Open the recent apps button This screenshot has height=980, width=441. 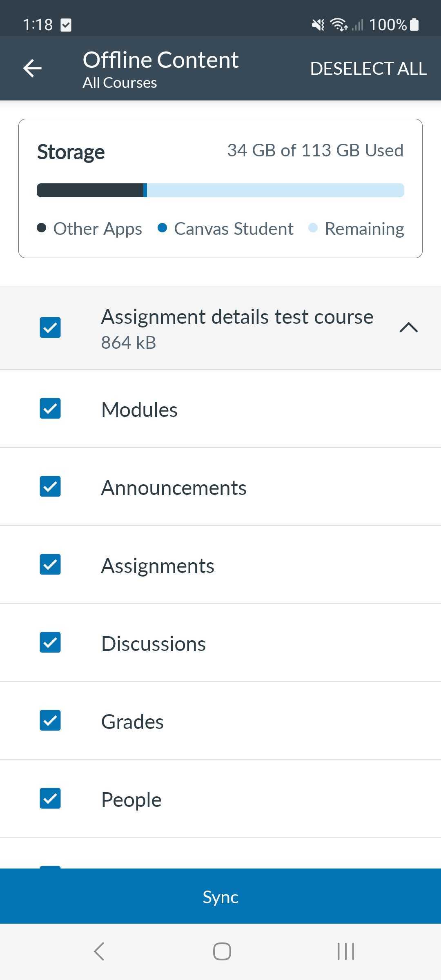(x=345, y=951)
